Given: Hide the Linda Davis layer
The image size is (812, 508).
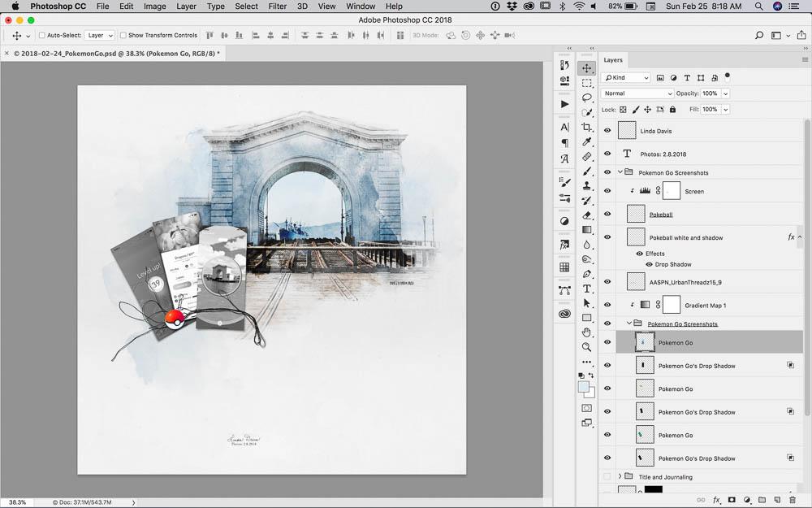Looking at the screenshot, I should (x=607, y=131).
